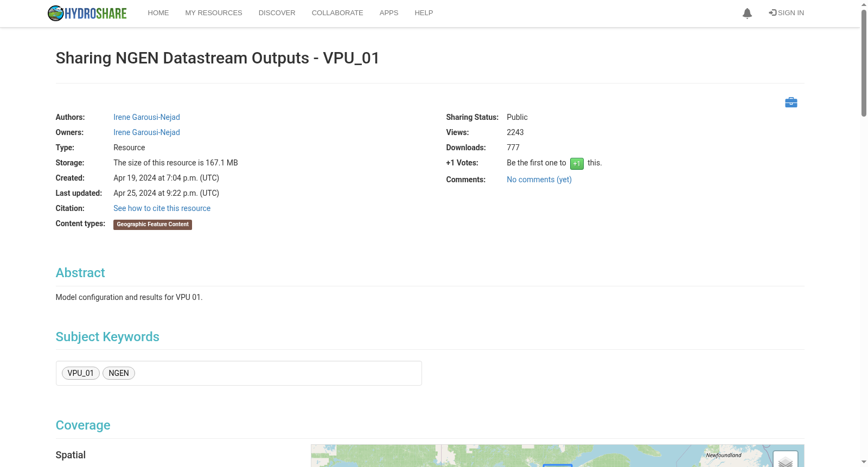Click See how to cite this resource
Viewport: 868px width, 467px height.
162,208
